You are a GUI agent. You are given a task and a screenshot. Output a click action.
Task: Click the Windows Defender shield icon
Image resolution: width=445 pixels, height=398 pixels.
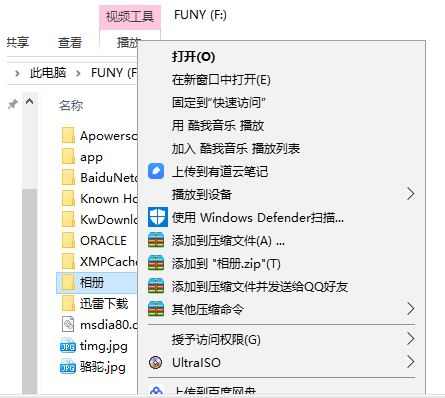point(157,217)
